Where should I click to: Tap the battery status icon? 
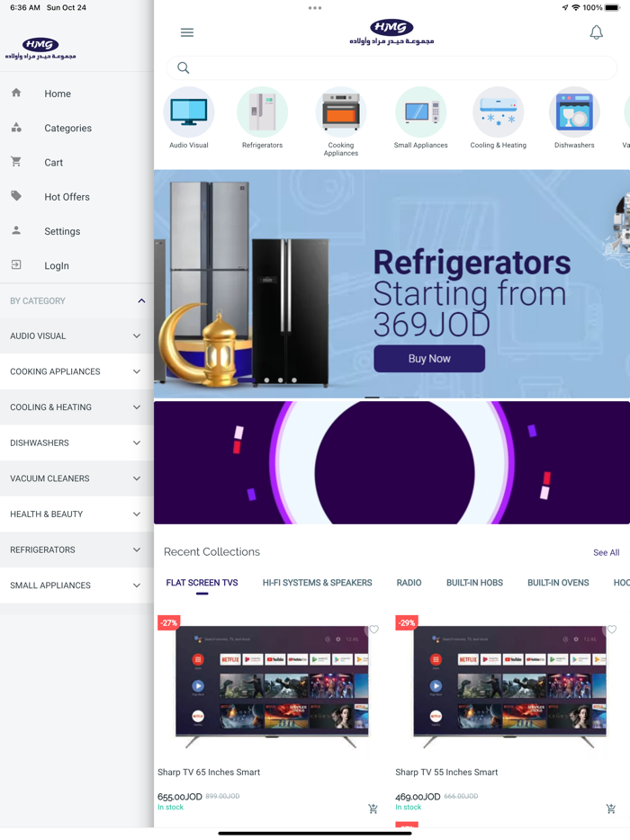coord(612,7)
